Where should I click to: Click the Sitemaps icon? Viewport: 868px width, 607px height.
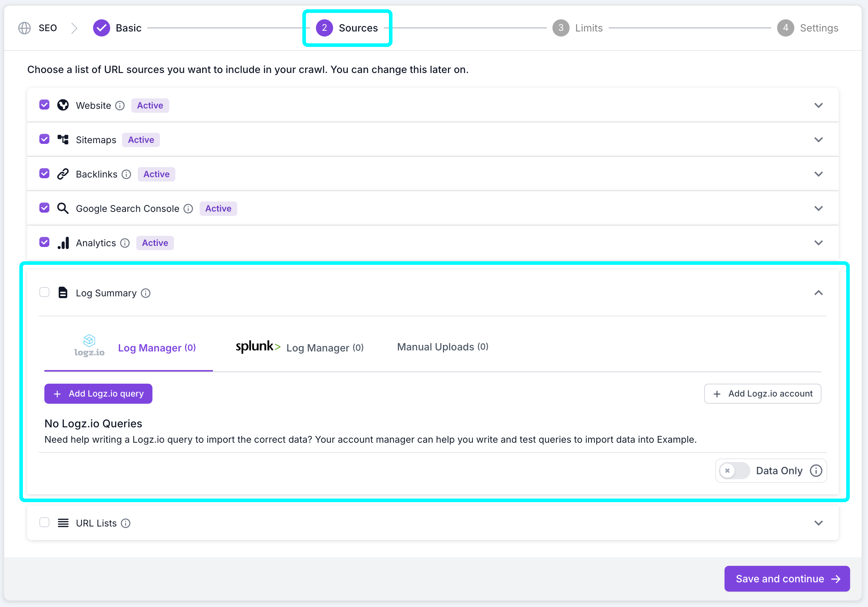tap(63, 139)
